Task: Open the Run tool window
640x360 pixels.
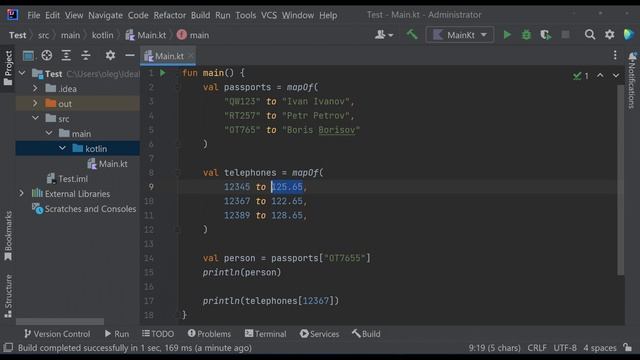Action: click(x=117, y=334)
